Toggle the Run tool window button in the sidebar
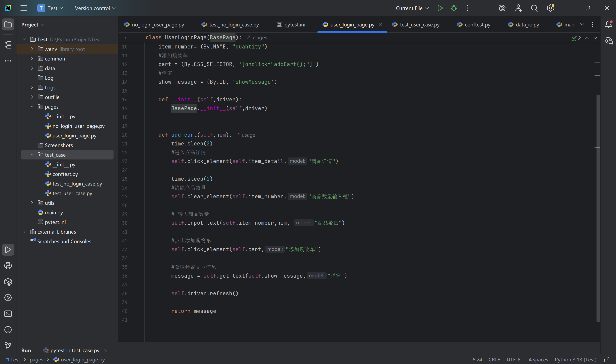This screenshot has height=364, width=616. (x=8, y=250)
